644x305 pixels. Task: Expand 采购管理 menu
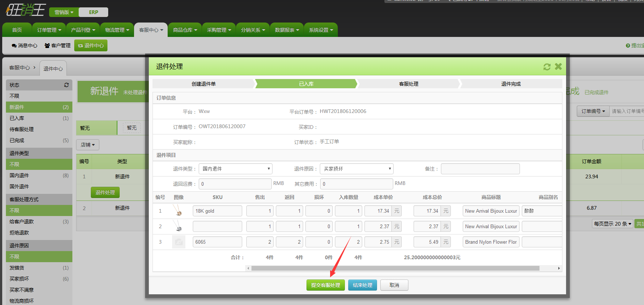[x=219, y=30]
